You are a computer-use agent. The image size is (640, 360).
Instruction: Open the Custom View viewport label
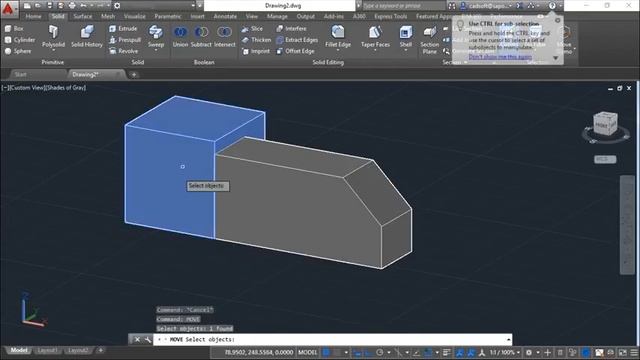click(x=27, y=88)
